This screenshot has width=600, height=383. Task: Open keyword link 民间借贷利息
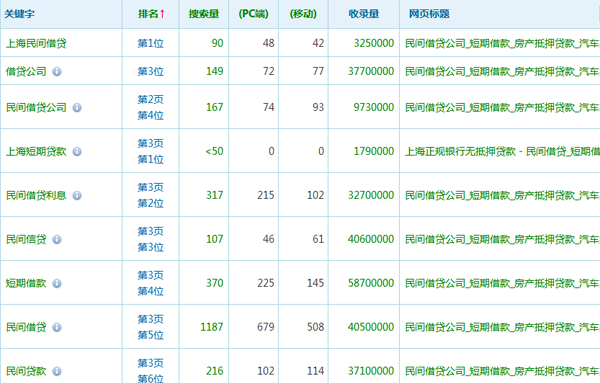36,196
